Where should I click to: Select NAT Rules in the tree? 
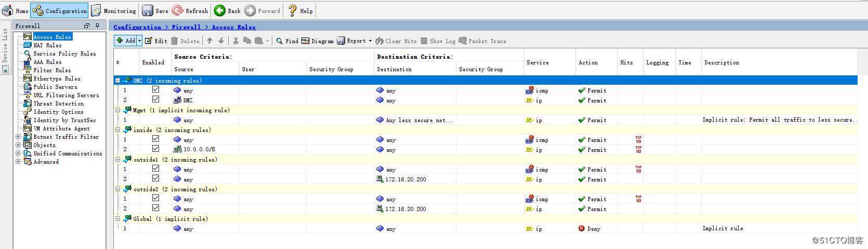47,45
